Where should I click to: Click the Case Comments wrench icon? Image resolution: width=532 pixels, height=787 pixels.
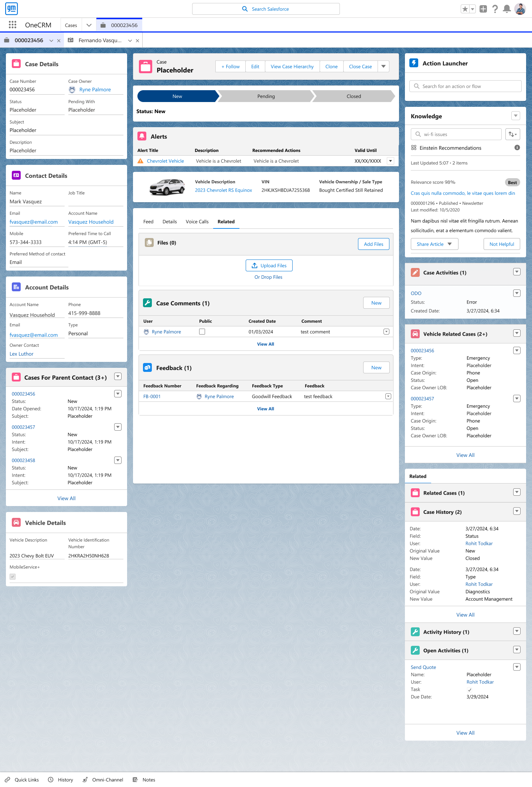point(147,303)
